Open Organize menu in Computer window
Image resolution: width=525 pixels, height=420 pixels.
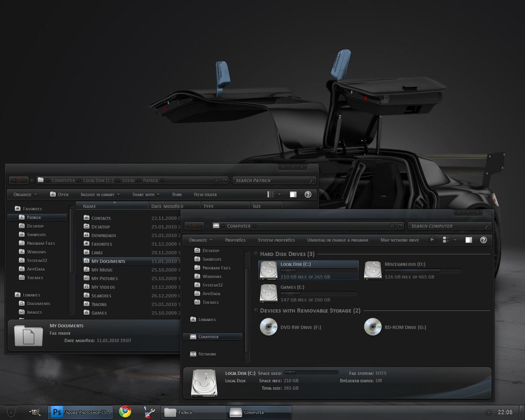click(201, 240)
